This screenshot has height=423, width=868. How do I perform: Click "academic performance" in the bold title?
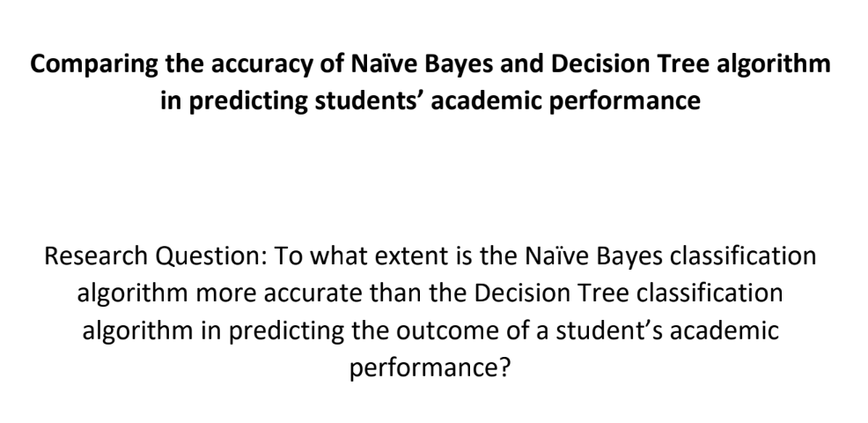[x=566, y=101]
